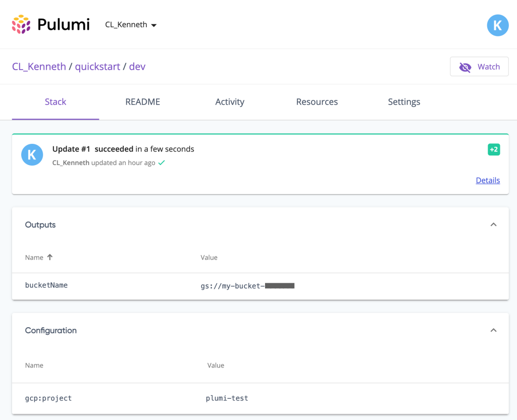Switch to the Activity tab

click(230, 101)
